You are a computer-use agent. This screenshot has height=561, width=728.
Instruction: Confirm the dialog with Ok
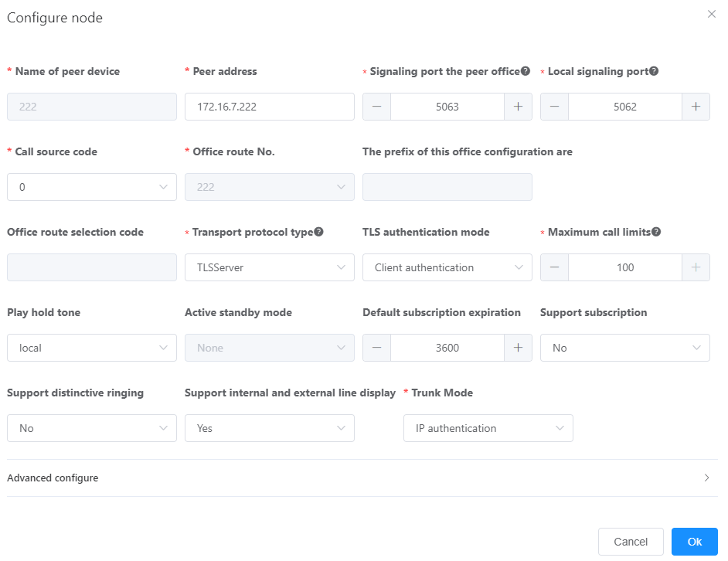coord(695,542)
